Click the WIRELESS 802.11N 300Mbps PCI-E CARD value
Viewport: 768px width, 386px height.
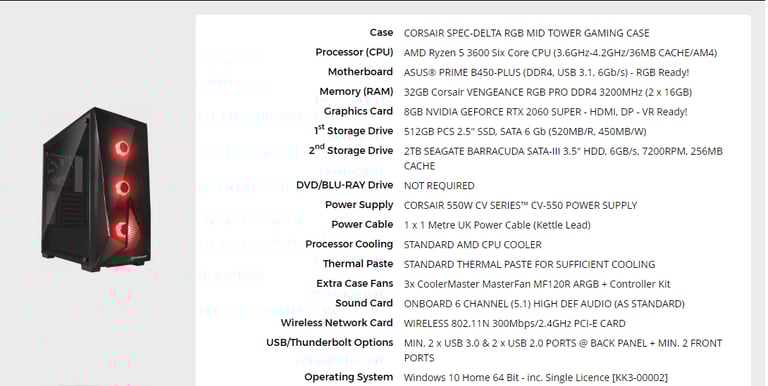click(x=514, y=323)
